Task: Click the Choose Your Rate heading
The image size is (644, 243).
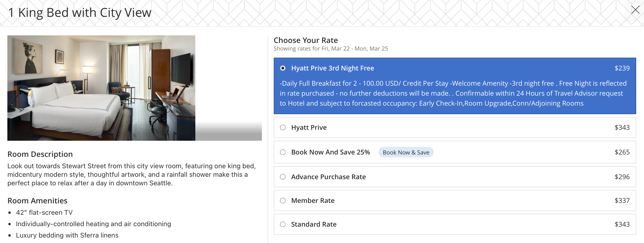Action: [306, 40]
